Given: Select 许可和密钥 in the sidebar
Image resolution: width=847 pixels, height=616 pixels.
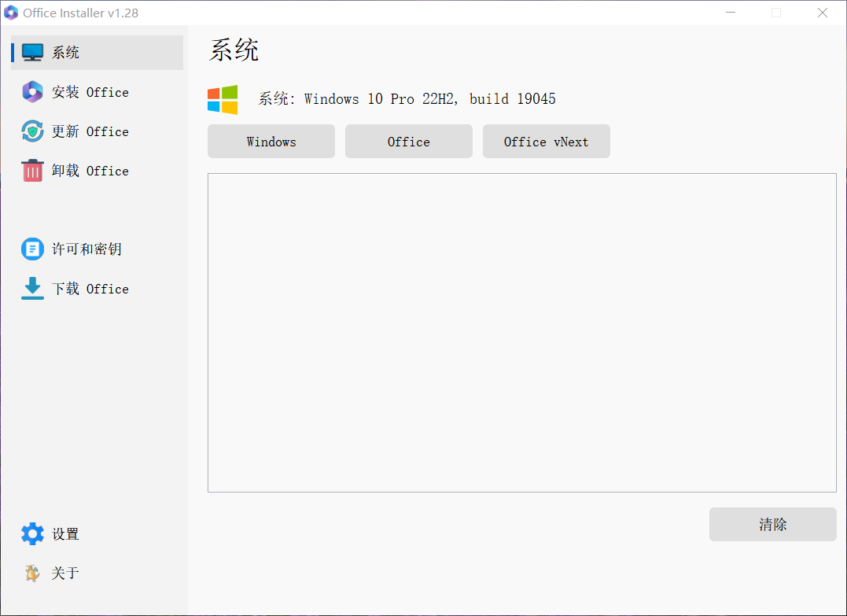Looking at the screenshot, I should tap(98, 249).
